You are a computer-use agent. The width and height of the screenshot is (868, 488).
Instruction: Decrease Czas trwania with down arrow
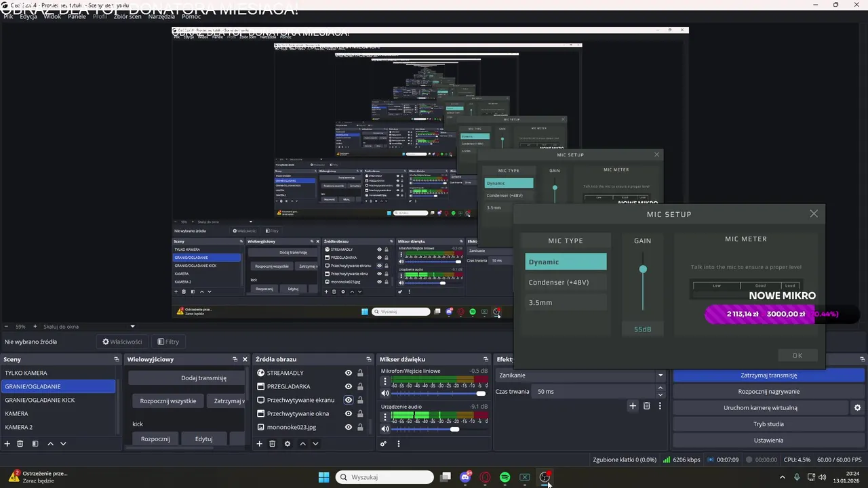click(x=660, y=395)
